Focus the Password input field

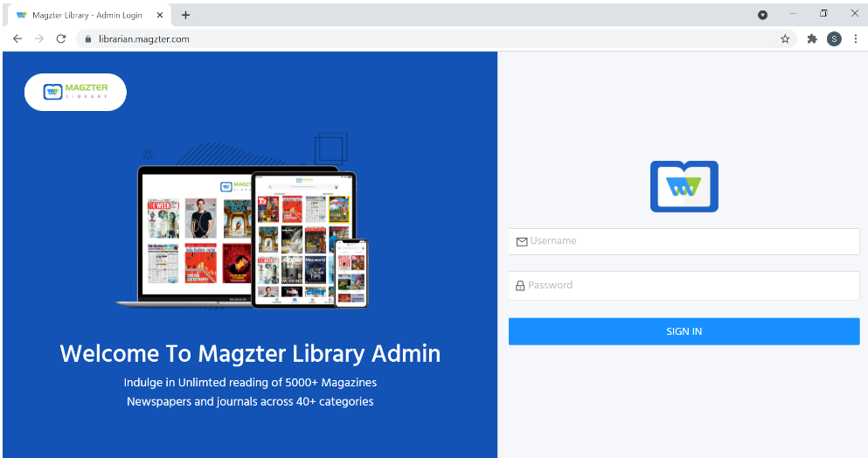point(684,286)
